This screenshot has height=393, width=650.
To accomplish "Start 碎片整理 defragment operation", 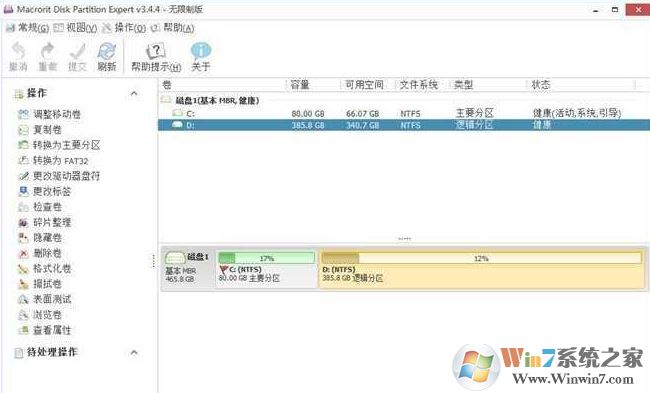I will coord(45,222).
